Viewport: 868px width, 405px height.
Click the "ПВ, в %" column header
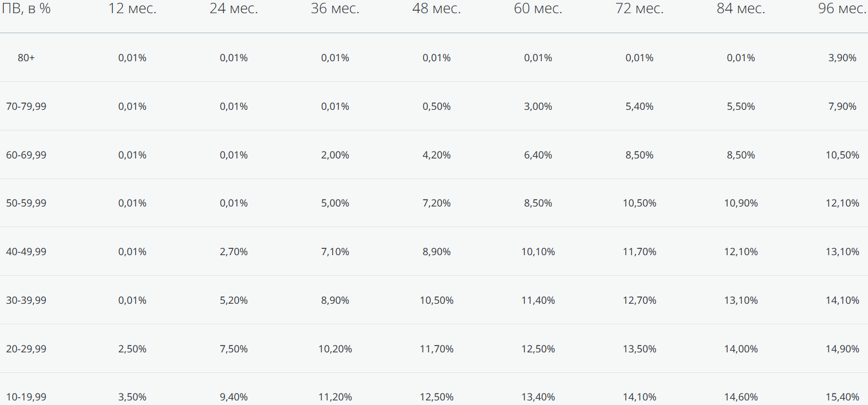click(26, 9)
